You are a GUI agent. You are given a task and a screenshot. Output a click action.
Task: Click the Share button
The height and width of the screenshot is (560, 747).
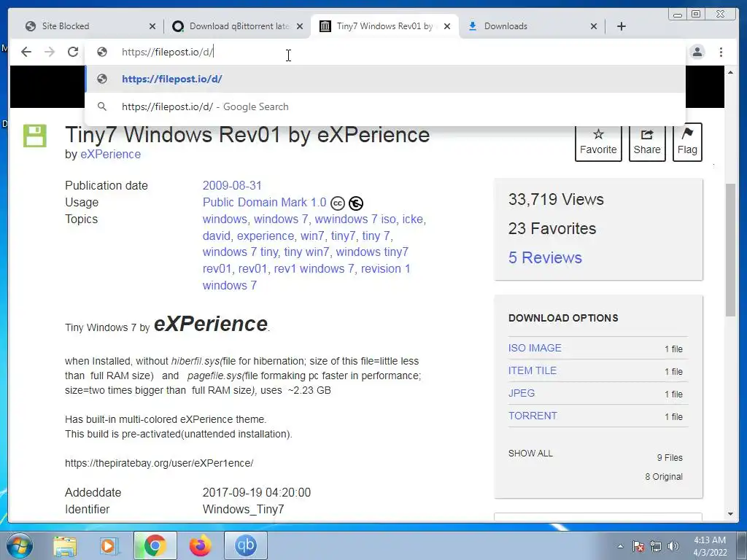[x=647, y=142]
